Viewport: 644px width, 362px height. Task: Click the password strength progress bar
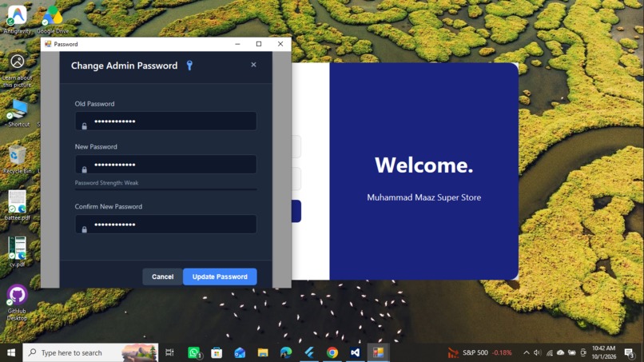coord(166,189)
